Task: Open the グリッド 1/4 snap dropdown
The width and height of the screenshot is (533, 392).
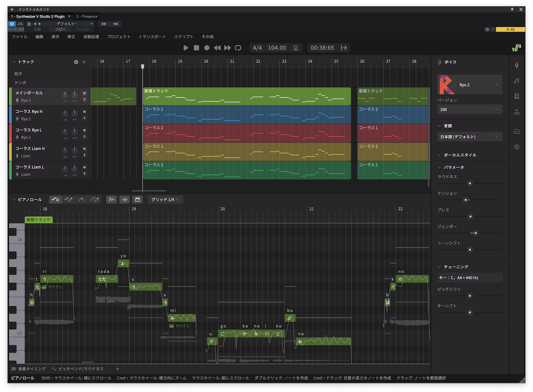Action: (165, 200)
